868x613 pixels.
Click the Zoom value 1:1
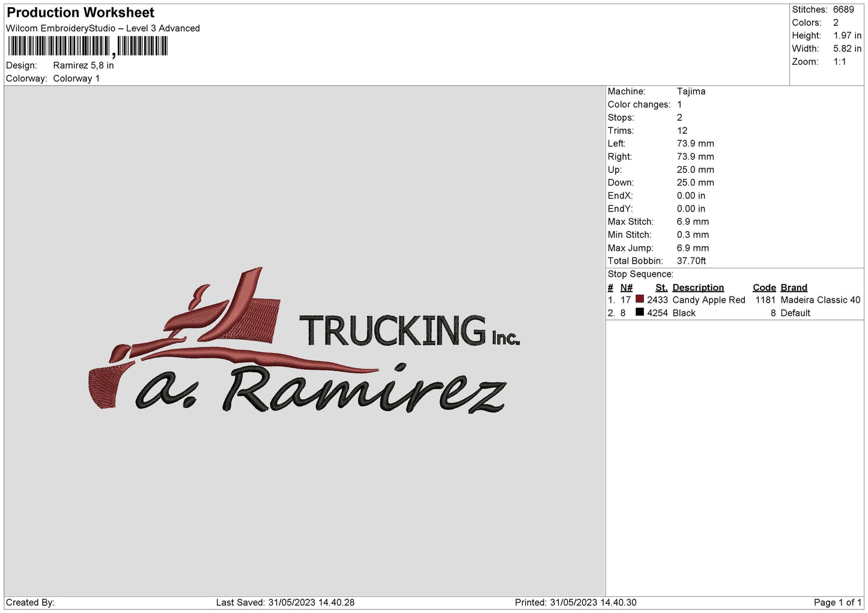point(839,62)
